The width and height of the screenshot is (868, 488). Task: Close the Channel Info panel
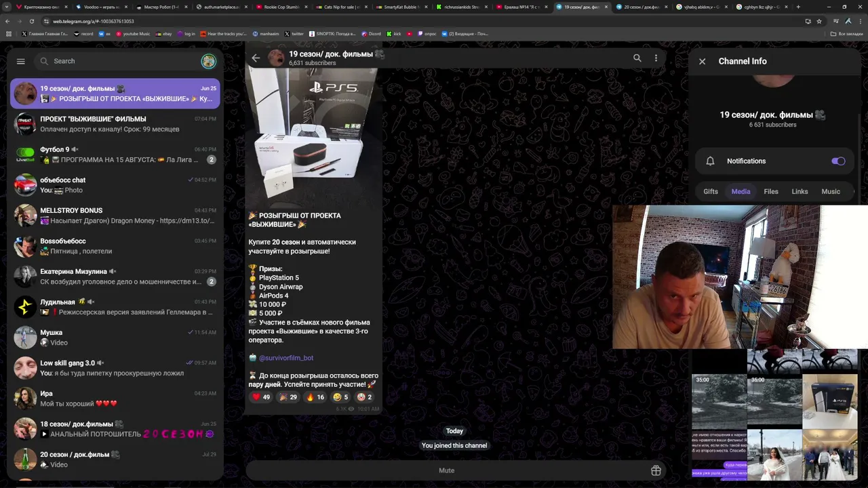703,61
